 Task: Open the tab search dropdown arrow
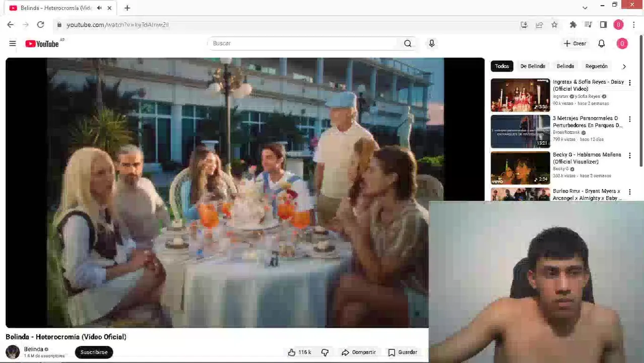[585, 8]
